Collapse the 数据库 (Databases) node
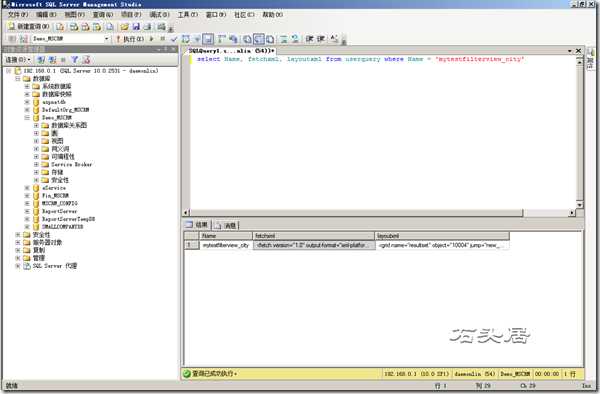Viewport: 600px width, 394px height. 18,78
